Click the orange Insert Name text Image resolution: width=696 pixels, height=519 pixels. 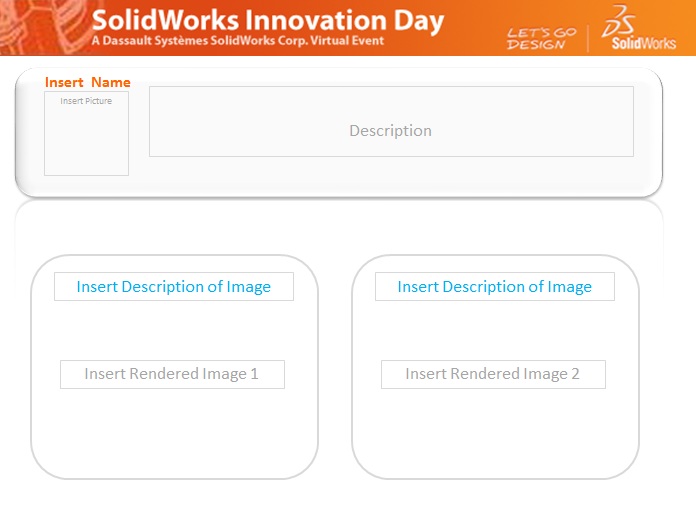pyautogui.click(x=88, y=82)
